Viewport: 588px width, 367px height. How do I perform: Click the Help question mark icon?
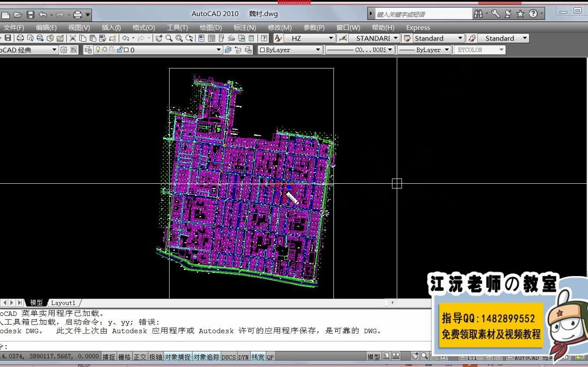click(x=264, y=38)
